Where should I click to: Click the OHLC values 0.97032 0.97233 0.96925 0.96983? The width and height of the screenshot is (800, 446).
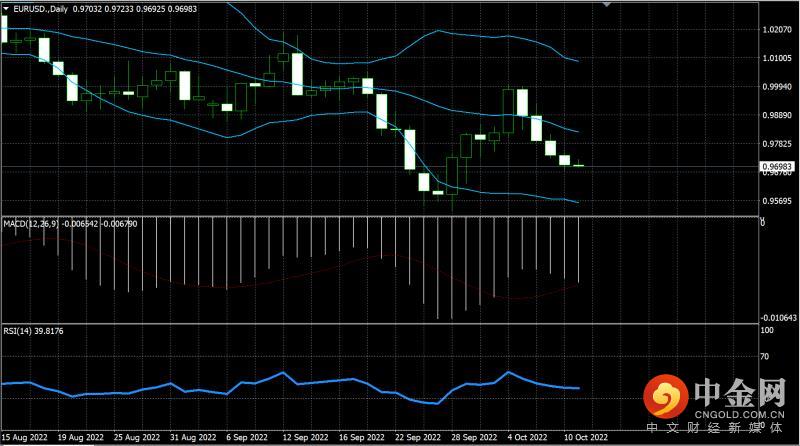[x=135, y=9]
